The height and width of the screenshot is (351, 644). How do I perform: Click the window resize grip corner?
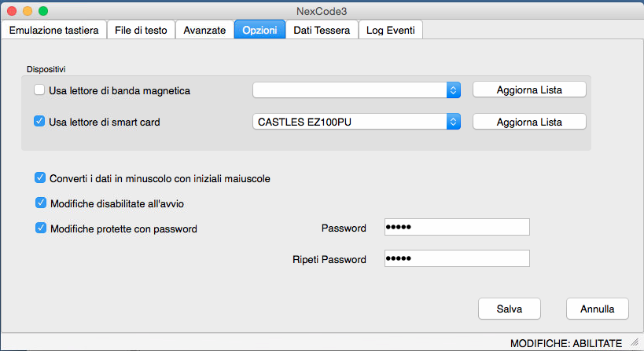[635, 343]
